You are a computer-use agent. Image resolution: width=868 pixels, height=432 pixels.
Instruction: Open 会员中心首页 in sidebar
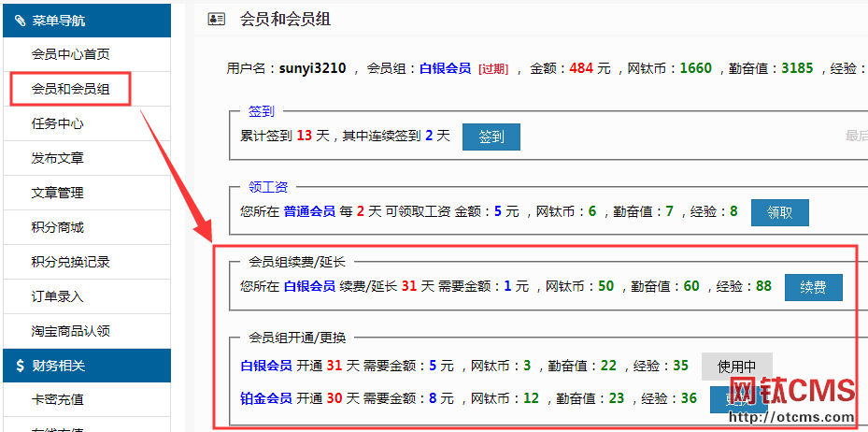pyautogui.click(x=70, y=54)
